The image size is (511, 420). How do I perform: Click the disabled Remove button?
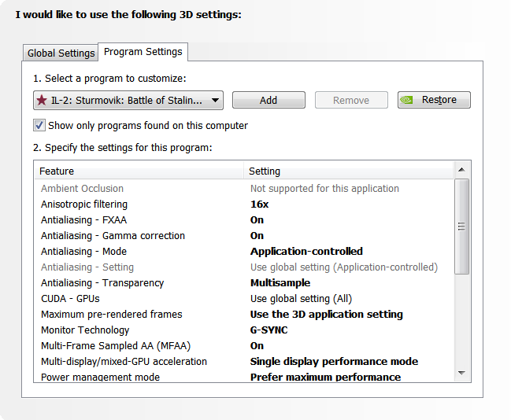(351, 100)
